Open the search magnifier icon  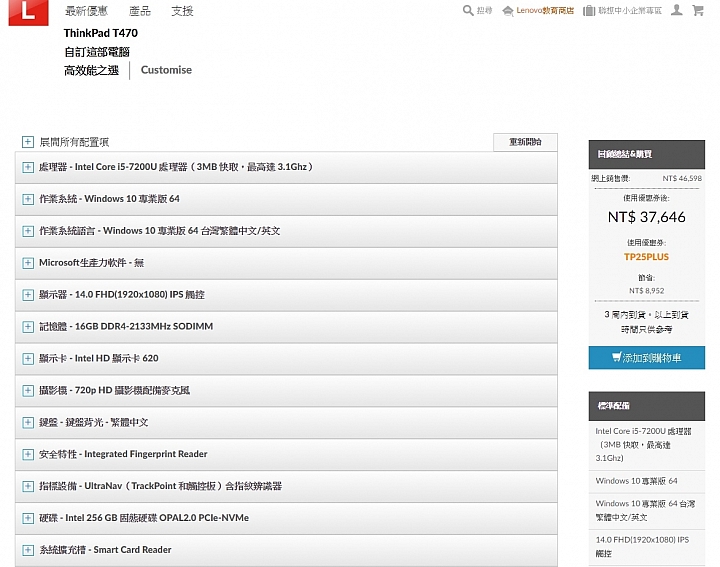(x=468, y=11)
